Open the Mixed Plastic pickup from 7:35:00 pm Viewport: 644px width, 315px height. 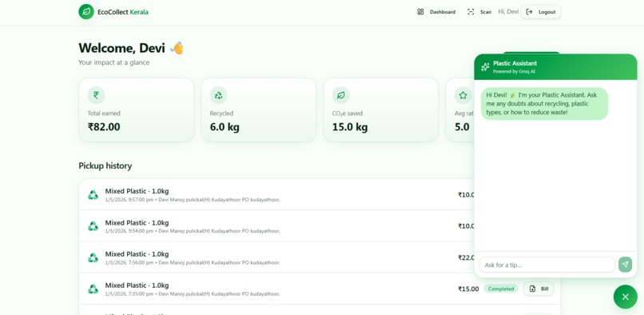click(320, 289)
